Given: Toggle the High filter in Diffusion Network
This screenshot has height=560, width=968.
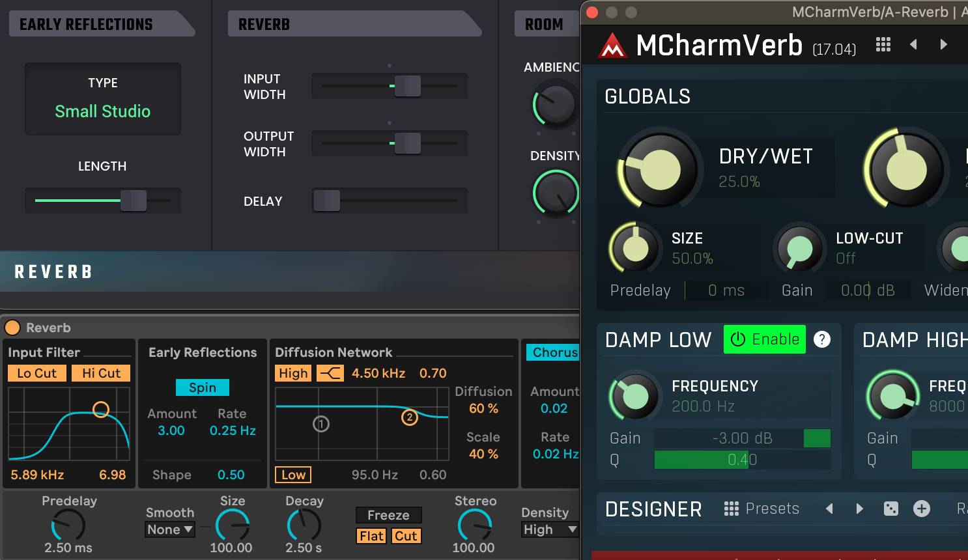Looking at the screenshot, I should (294, 373).
